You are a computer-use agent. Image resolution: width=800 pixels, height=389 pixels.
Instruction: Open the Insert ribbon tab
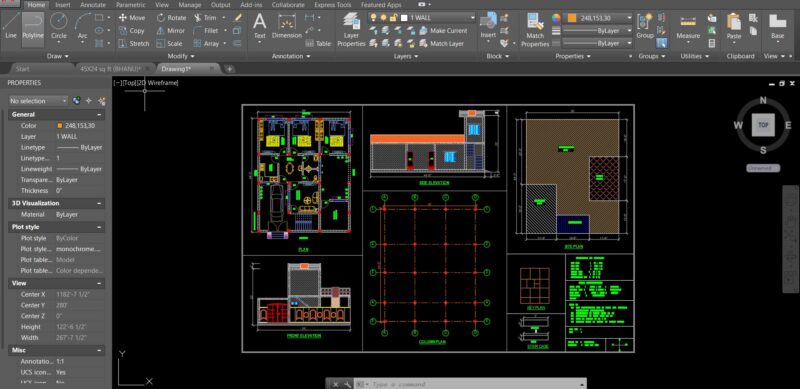tap(63, 5)
